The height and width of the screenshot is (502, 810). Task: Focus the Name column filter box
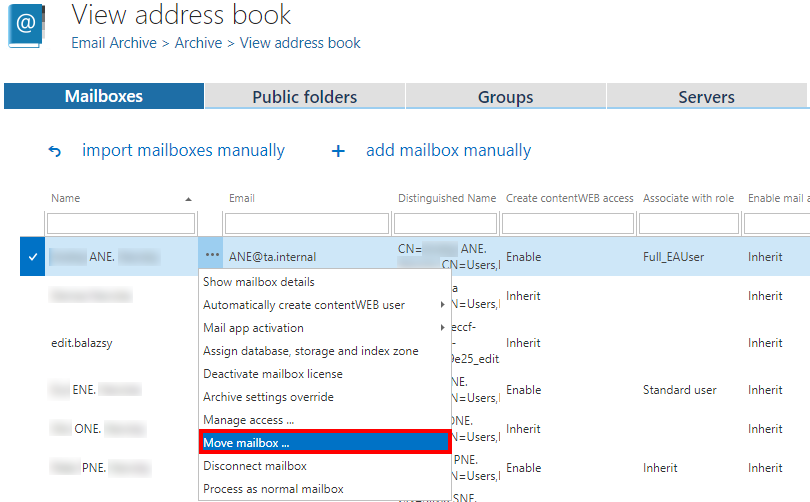[x=121, y=223]
